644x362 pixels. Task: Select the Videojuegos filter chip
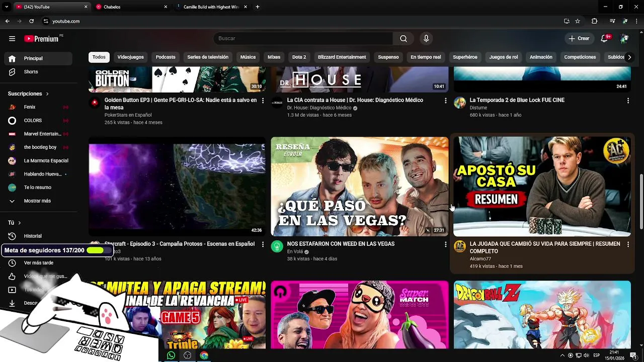130,57
